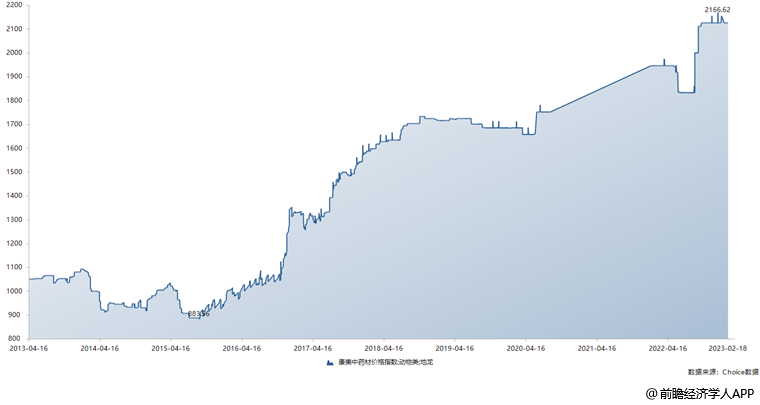Click the 2021-04-16 date axis label
The image size is (760, 405).
597,348
